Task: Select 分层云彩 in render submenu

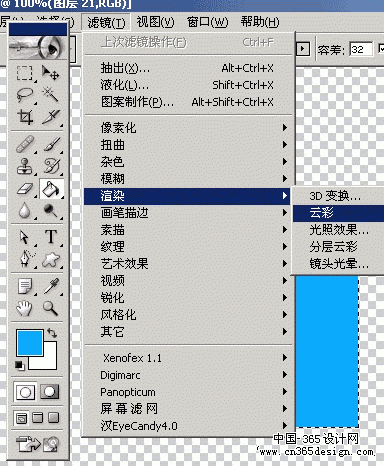Action: [x=338, y=247]
